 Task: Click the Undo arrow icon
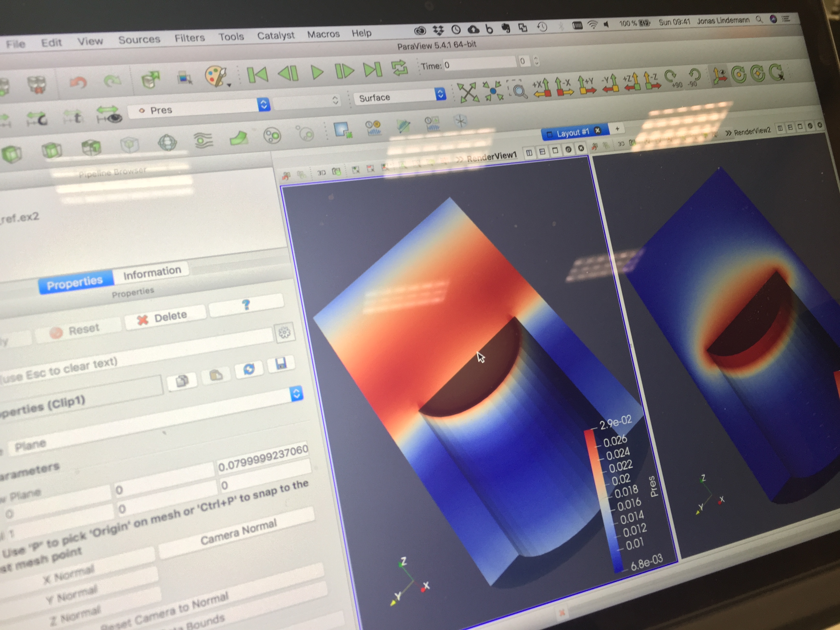[78, 82]
